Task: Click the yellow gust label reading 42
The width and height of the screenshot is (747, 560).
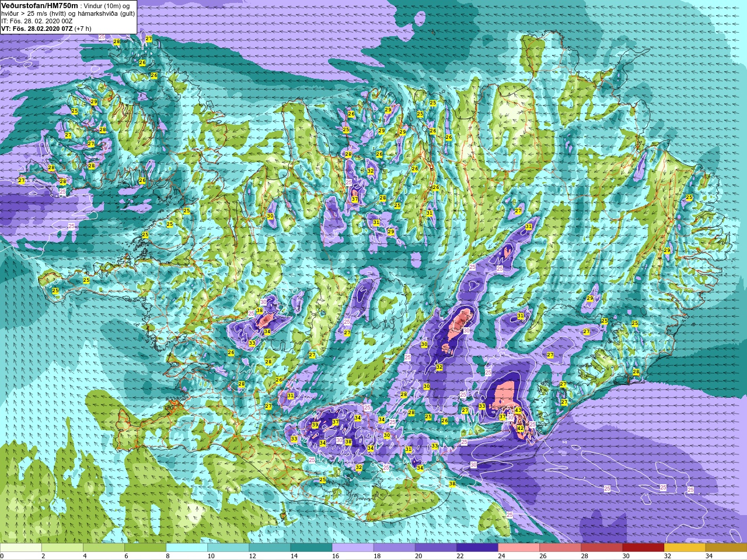Action: (521, 428)
